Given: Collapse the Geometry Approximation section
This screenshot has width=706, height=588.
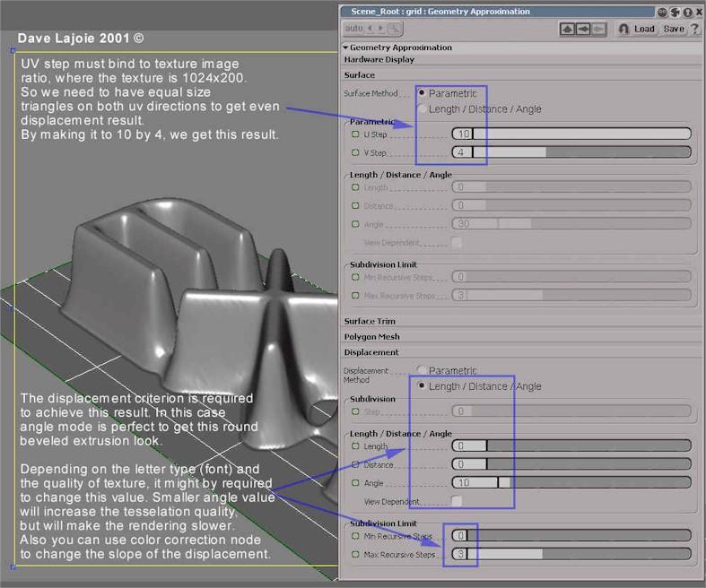Looking at the screenshot, I should click(345, 48).
